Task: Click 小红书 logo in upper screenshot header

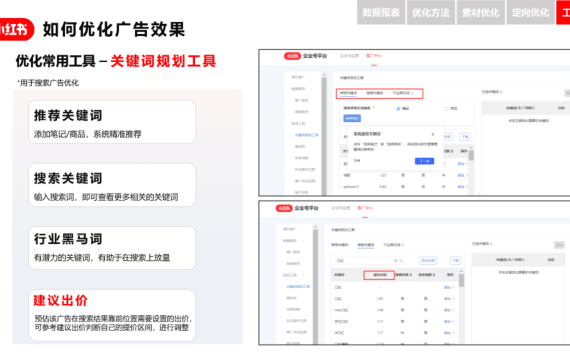Action: click(292, 56)
